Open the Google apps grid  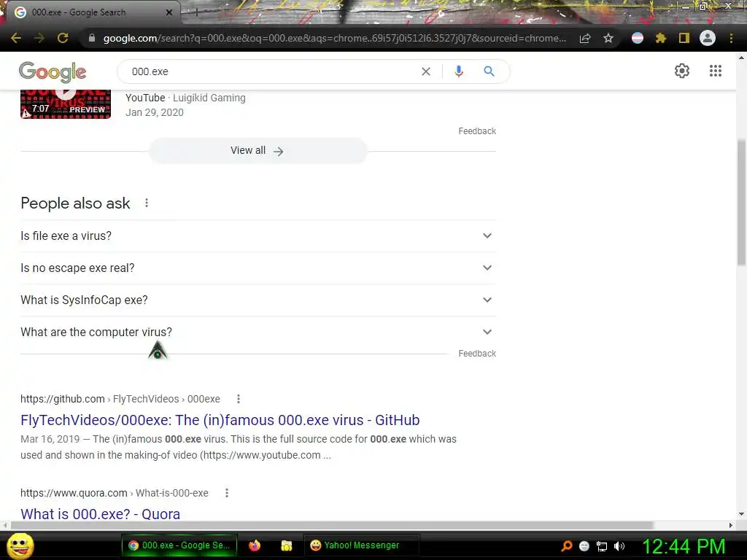pos(716,71)
